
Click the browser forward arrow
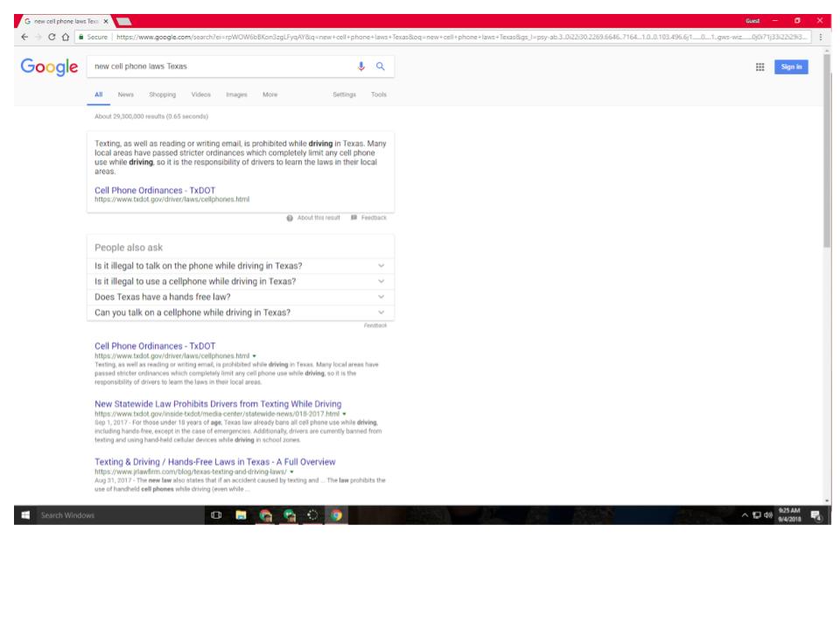click(38, 37)
